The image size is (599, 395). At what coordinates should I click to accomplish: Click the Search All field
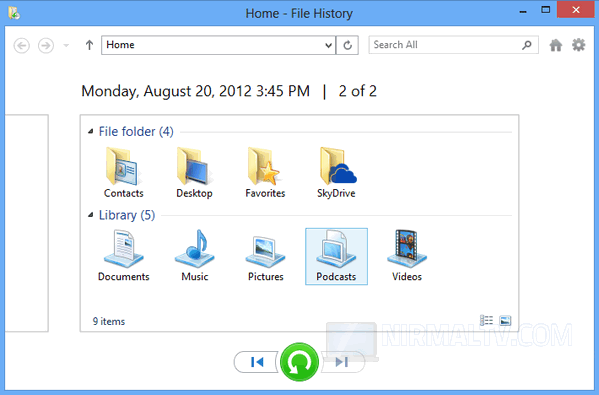point(453,45)
